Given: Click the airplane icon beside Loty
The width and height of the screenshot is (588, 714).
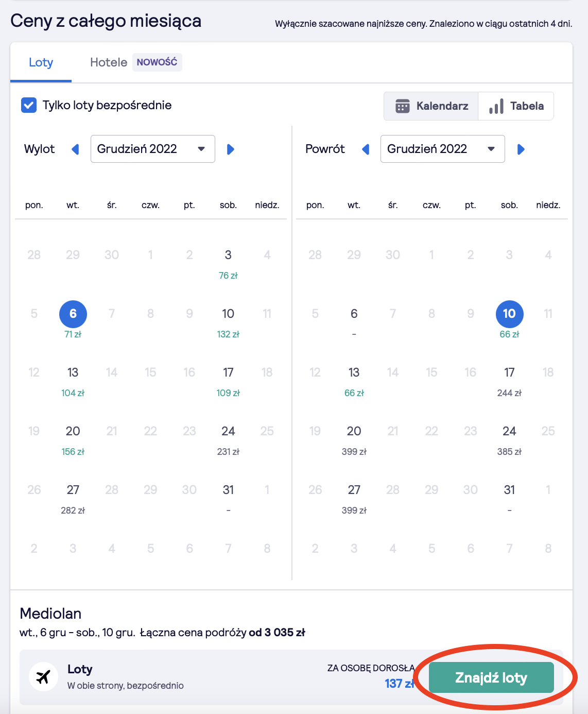Looking at the screenshot, I should pos(43,676).
